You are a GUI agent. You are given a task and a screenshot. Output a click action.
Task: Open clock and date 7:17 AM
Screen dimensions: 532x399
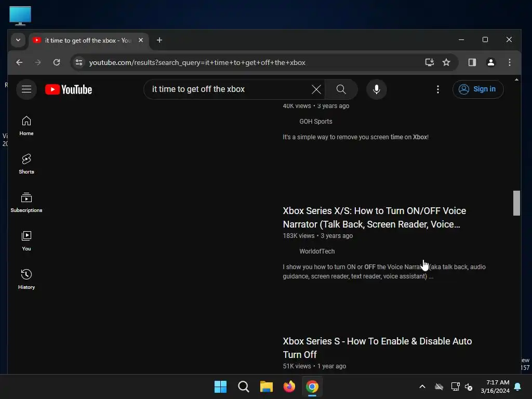[495, 387]
